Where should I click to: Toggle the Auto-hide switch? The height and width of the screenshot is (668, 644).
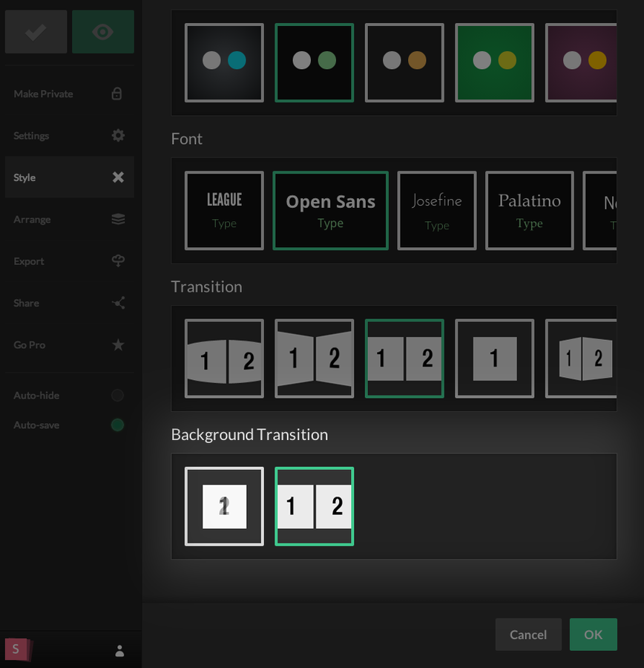point(117,396)
